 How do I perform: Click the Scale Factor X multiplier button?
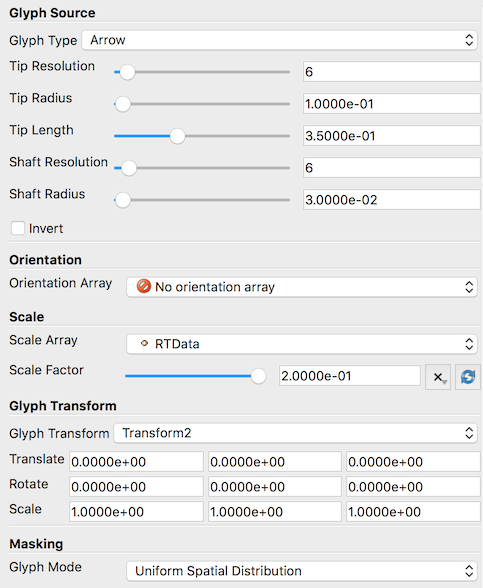pyautogui.click(x=438, y=376)
